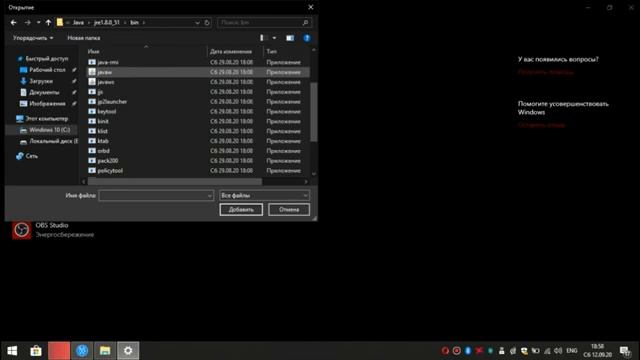Select the pack200 file name

click(x=108, y=161)
